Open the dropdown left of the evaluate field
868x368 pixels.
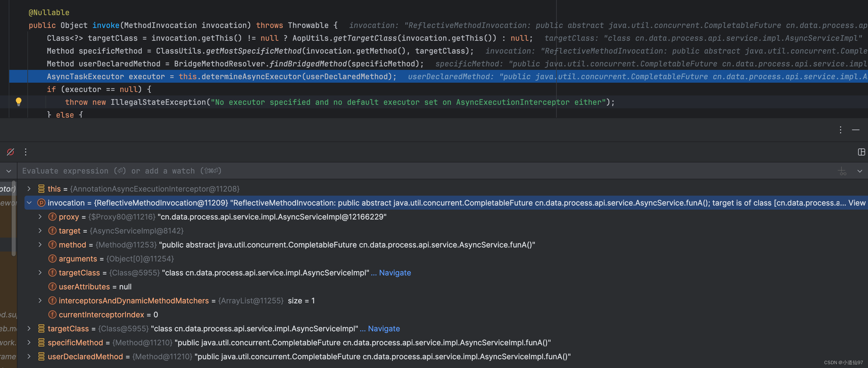pyautogui.click(x=9, y=171)
